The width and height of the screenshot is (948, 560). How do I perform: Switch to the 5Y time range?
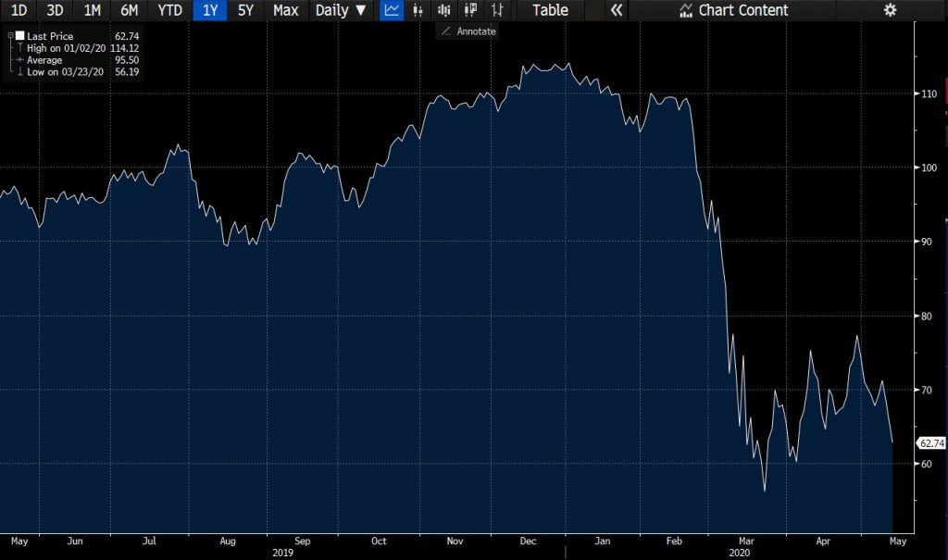click(245, 9)
